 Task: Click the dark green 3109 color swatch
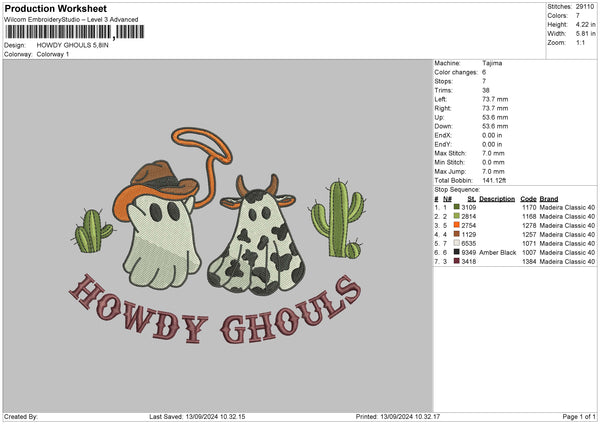click(x=457, y=207)
